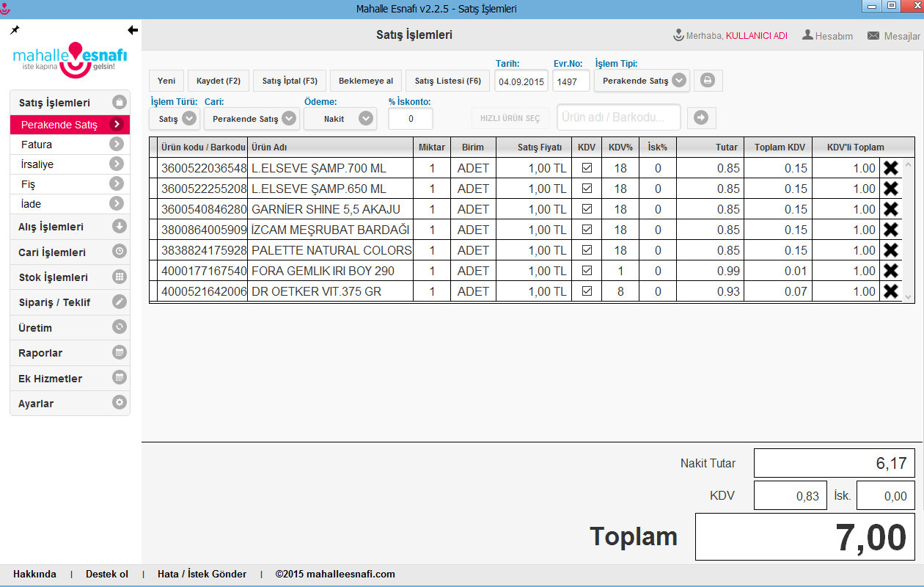
Task: Open the İşlem Türü Satış dropdown
Action: point(175,118)
